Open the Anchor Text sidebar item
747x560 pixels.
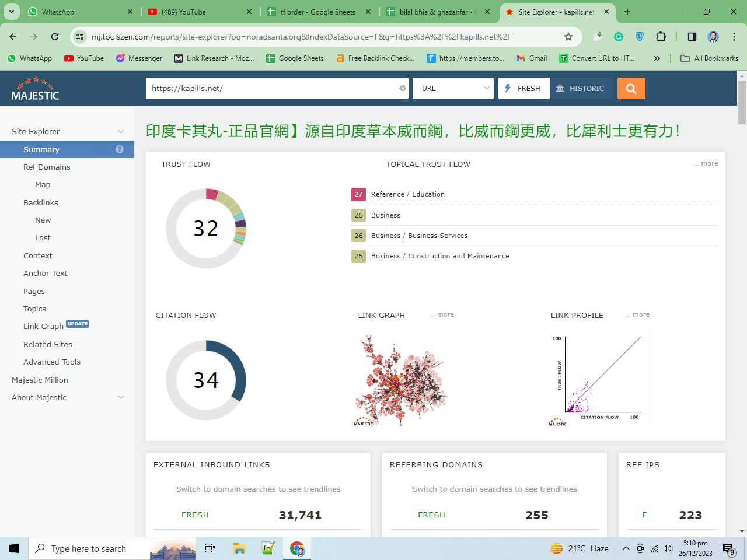[x=46, y=273]
